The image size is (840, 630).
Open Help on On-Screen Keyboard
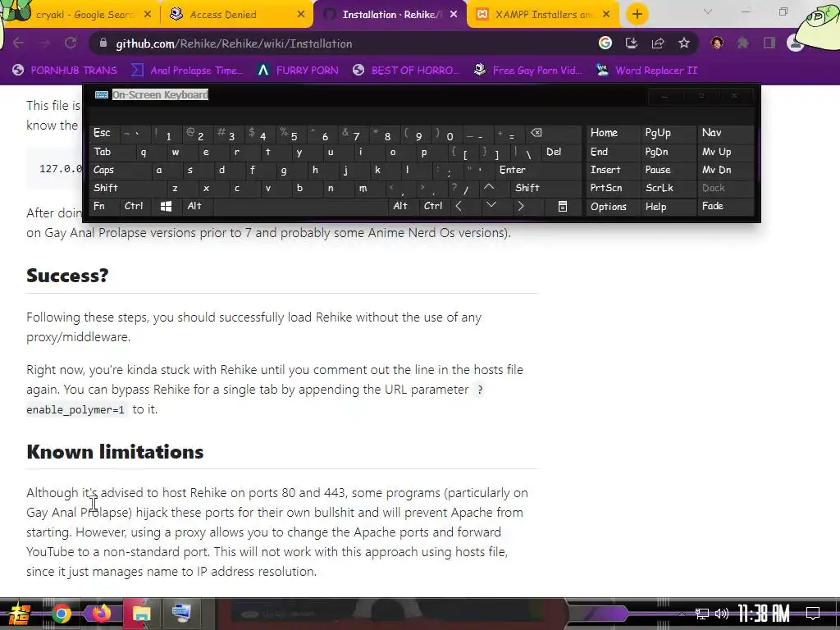click(669, 206)
